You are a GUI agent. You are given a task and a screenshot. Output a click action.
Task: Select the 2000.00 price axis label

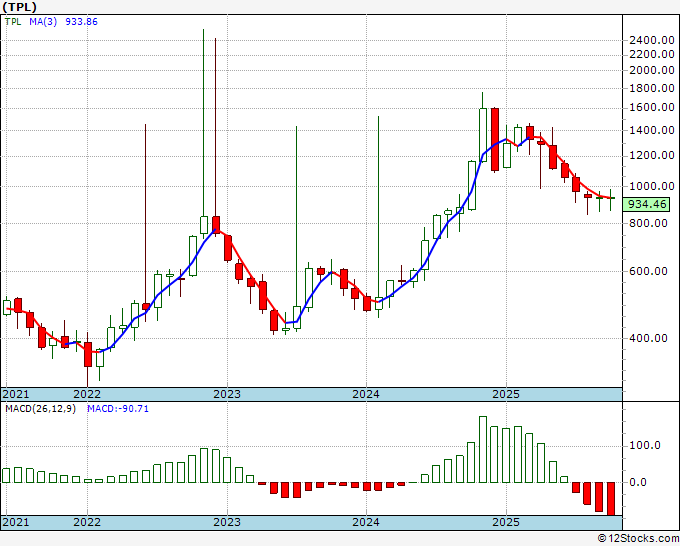pos(652,70)
